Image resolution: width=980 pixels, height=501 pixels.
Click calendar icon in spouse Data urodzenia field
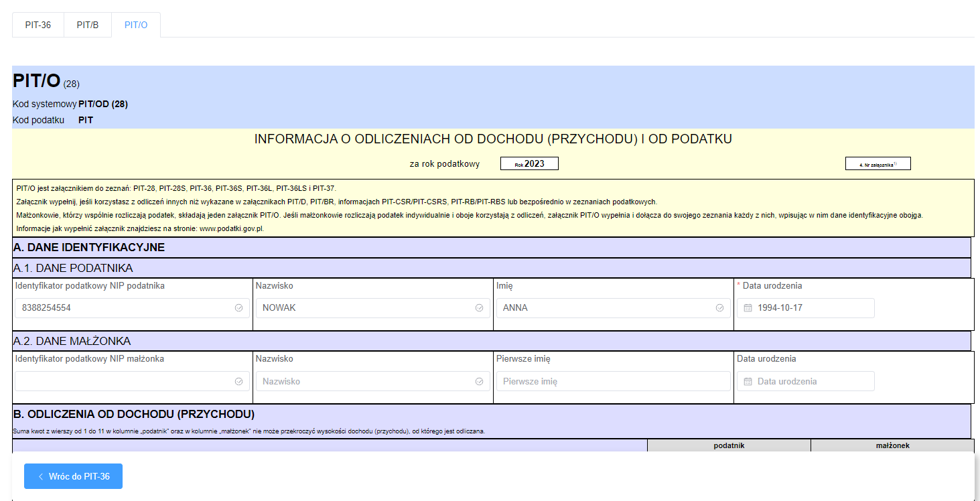coord(748,381)
